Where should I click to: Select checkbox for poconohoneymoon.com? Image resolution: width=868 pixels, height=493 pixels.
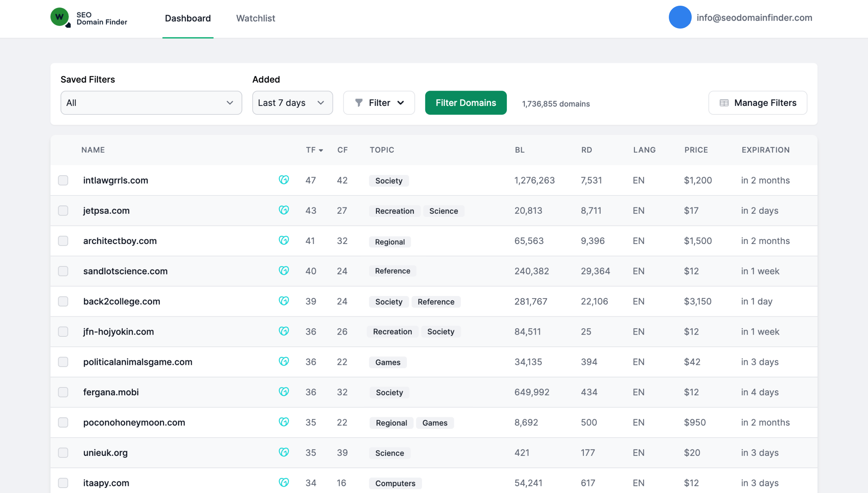[x=63, y=423]
